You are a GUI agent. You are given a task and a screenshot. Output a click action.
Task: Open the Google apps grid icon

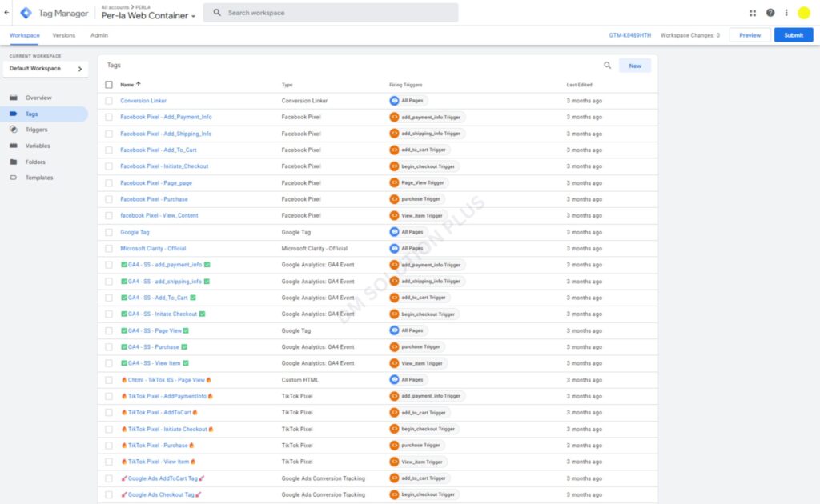coord(752,13)
